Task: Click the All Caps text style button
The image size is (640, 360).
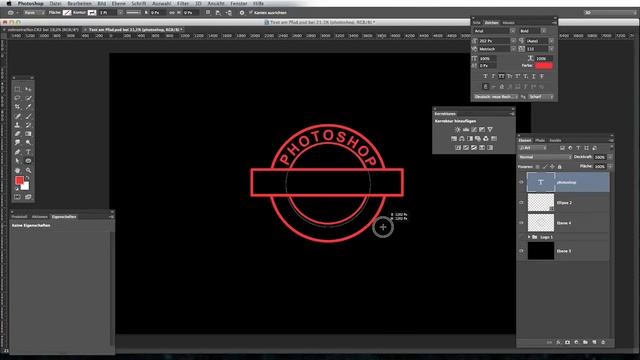Action: (x=501, y=76)
